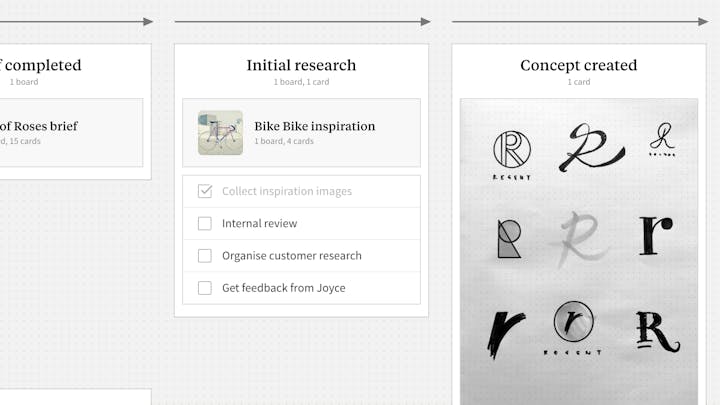Click the bold lowercase r serif logo

[656, 236]
